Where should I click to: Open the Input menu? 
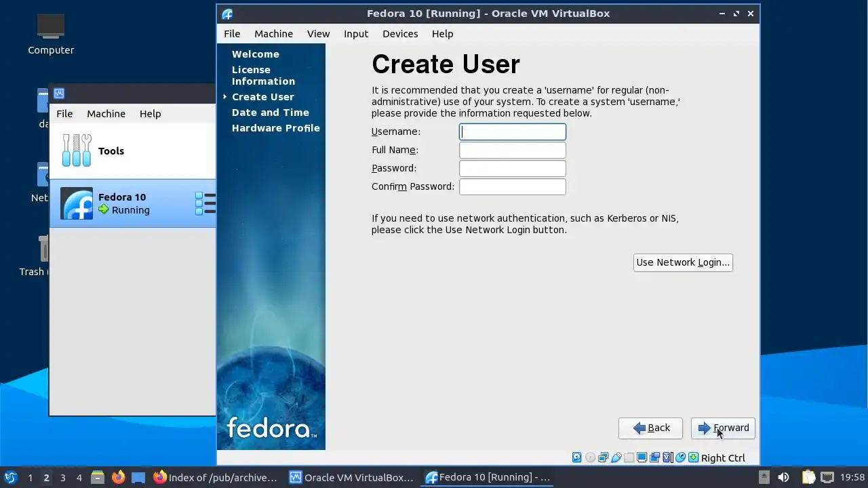click(356, 34)
